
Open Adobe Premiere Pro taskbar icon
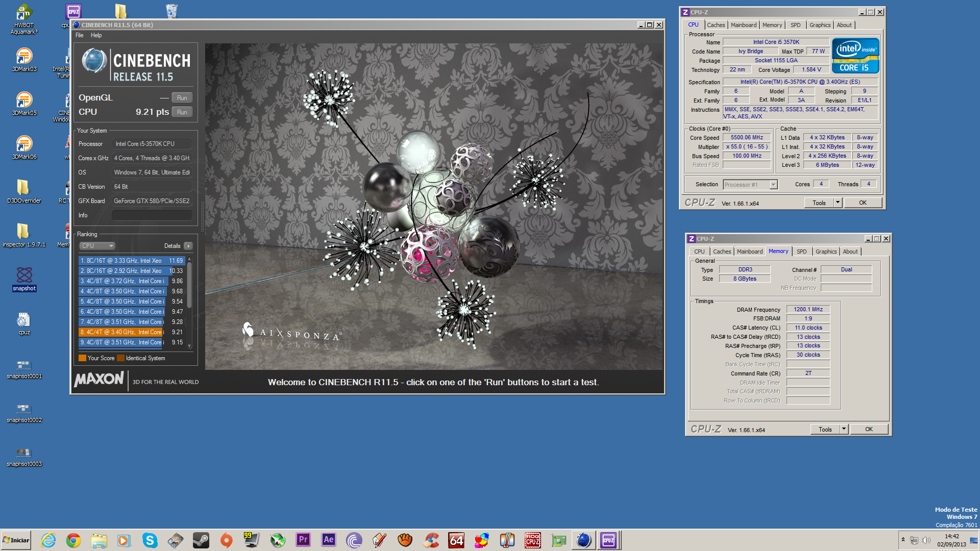pyautogui.click(x=303, y=540)
